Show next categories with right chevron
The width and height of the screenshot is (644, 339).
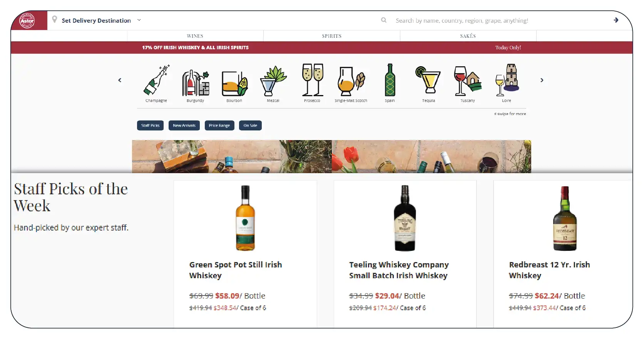pyautogui.click(x=542, y=80)
